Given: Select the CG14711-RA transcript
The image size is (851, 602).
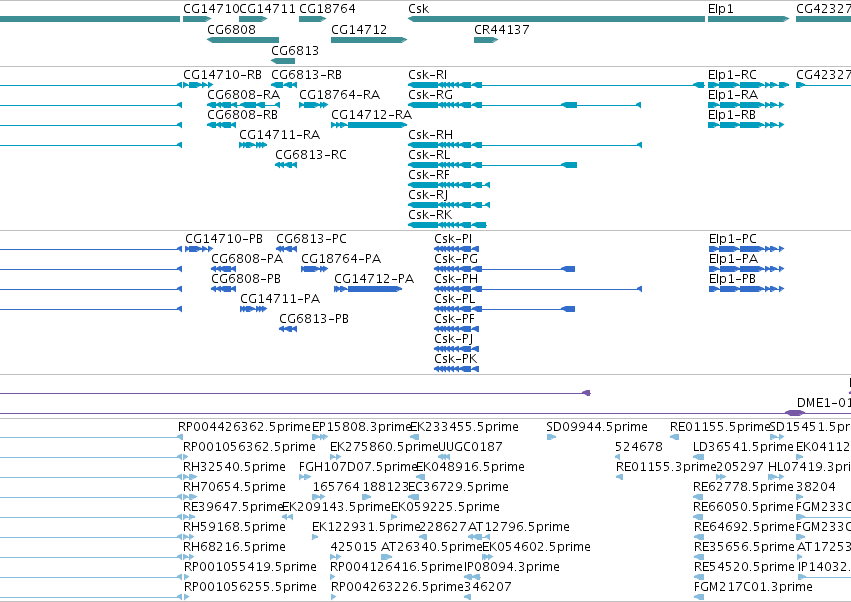Looking at the screenshot, I should click(x=253, y=145).
